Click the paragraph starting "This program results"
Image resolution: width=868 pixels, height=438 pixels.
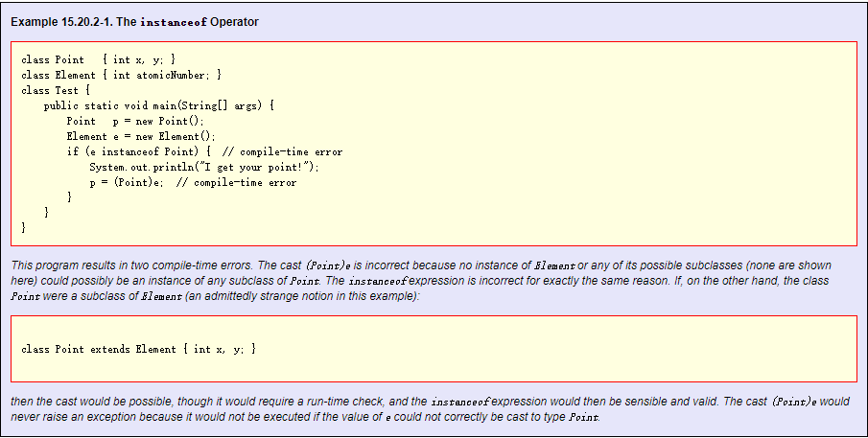(x=421, y=281)
